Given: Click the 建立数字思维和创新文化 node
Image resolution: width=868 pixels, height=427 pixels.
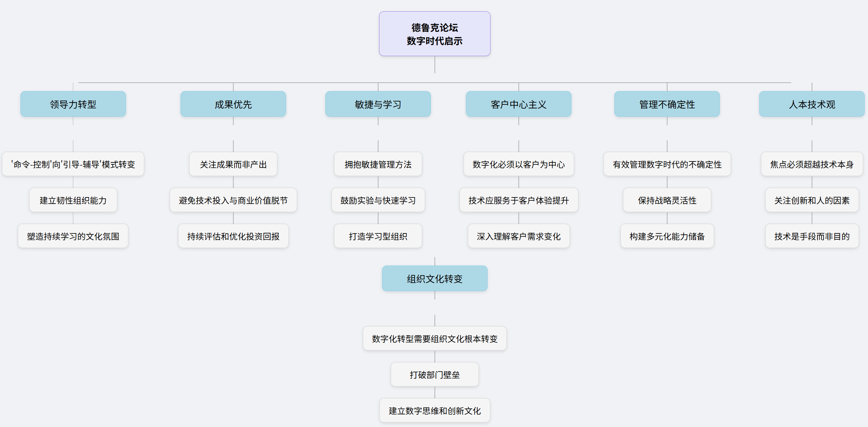Looking at the screenshot, I should [x=434, y=410].
